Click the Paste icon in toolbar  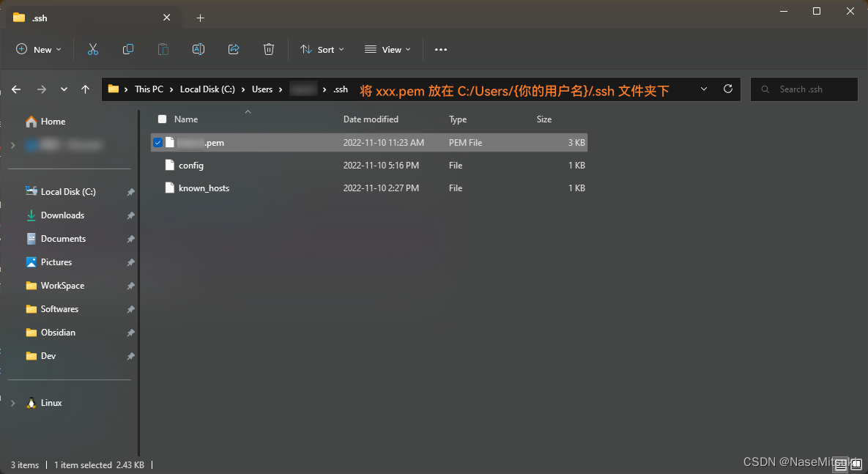pyautogui.click(x=163, y=49)
